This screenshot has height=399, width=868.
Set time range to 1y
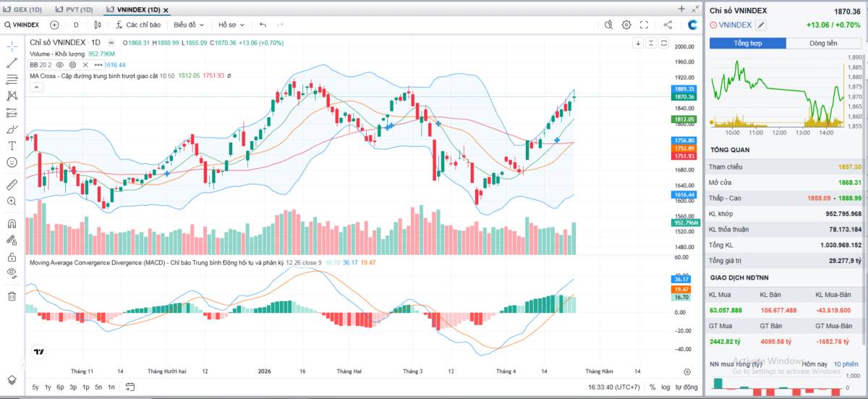(48, 387)
